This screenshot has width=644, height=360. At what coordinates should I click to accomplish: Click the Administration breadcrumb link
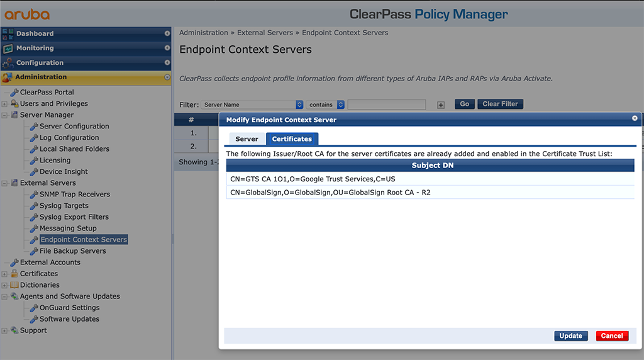pyautogui.click(x=203, y=33)
